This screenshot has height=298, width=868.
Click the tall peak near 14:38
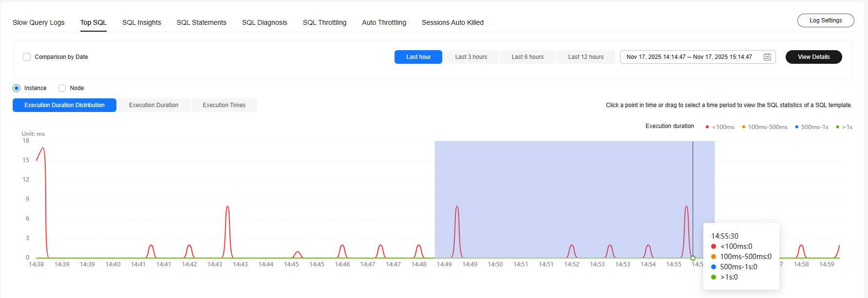(x=43, y=148)
